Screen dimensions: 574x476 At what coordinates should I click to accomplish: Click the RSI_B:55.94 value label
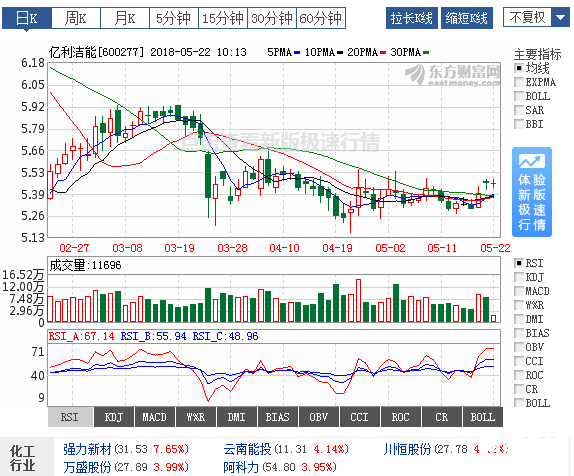coord(153,336)
